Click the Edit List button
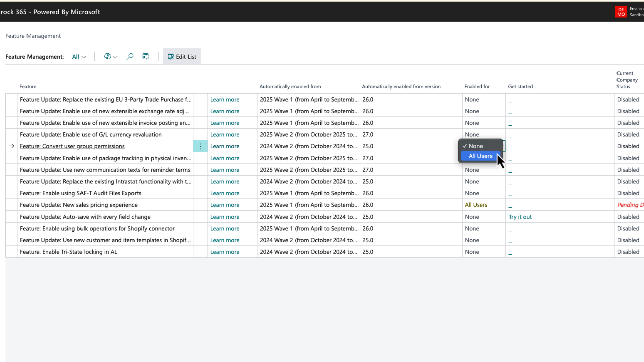This screenshot has width=644, height=362. coord(182,57)
